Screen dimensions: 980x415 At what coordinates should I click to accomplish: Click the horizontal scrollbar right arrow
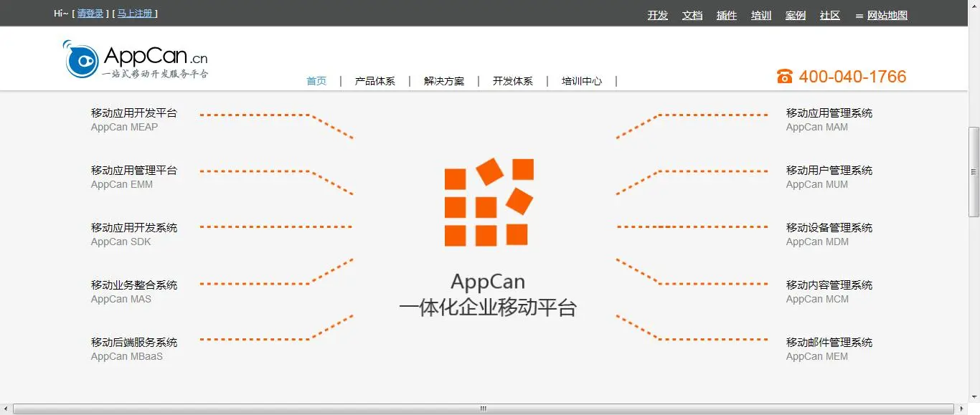[x=961, y=409]
